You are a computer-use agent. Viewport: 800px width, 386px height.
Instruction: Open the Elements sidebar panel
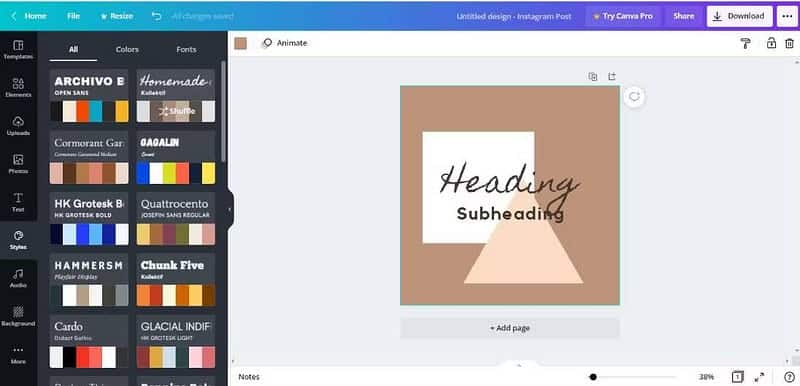click(x=18, y=88)
